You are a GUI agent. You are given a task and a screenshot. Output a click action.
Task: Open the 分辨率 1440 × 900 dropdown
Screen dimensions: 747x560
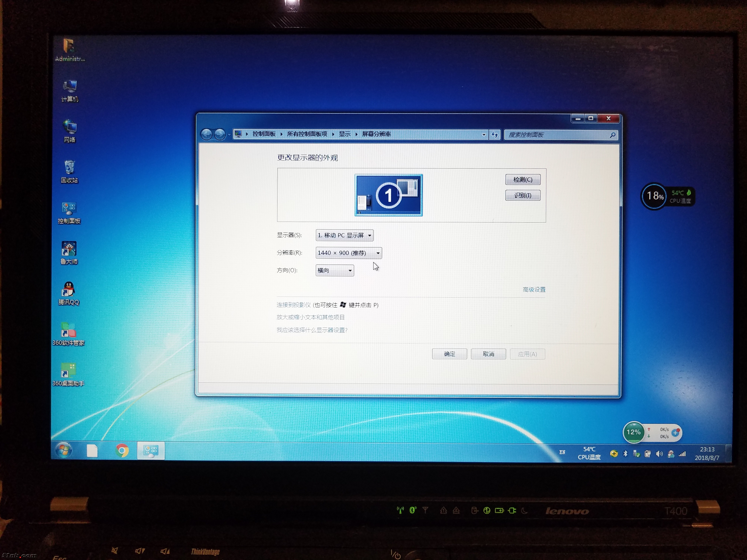tap(349, 253)
